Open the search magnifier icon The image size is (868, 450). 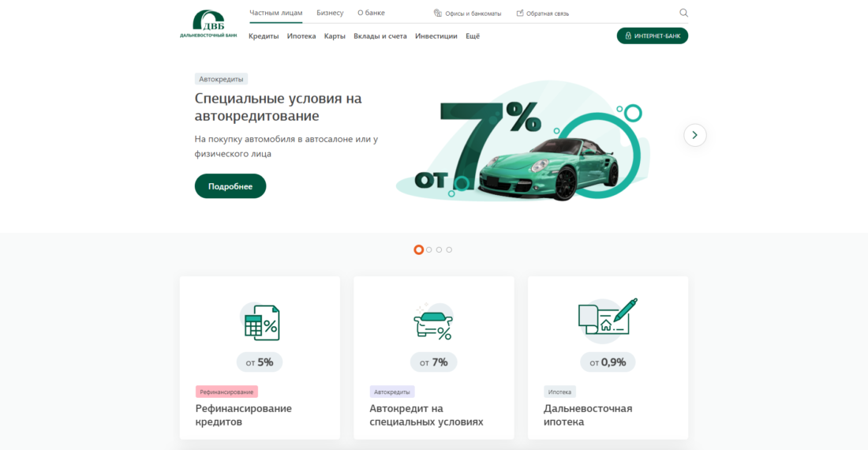click(x=683, y=13)
